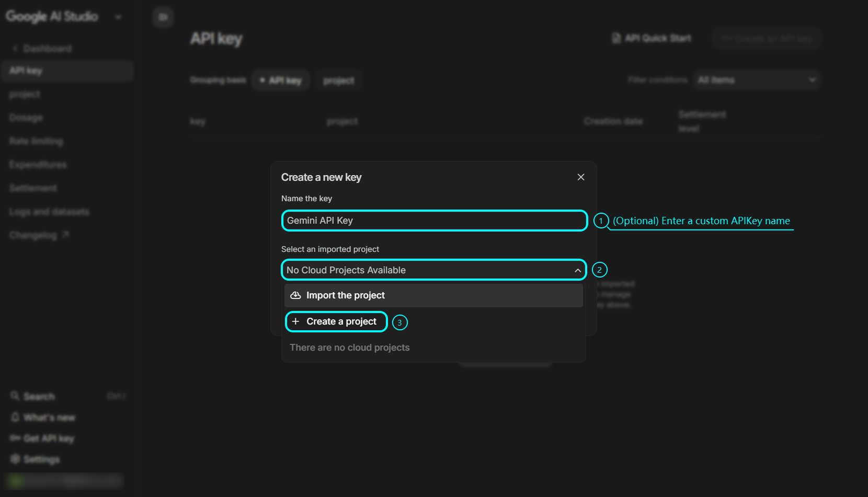868x497 pixels.
Task: Click the cloud icon beside Import the project
Action: point(295,295)
